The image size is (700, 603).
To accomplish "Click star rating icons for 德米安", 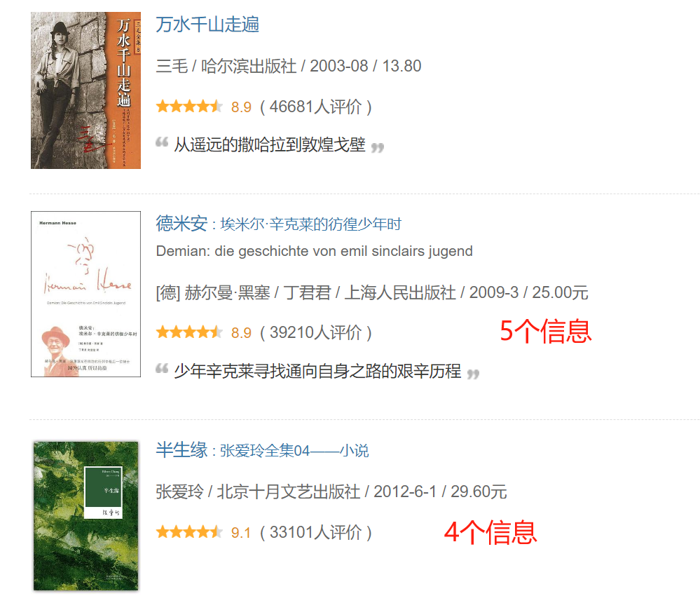I will [x=189, y=332].
